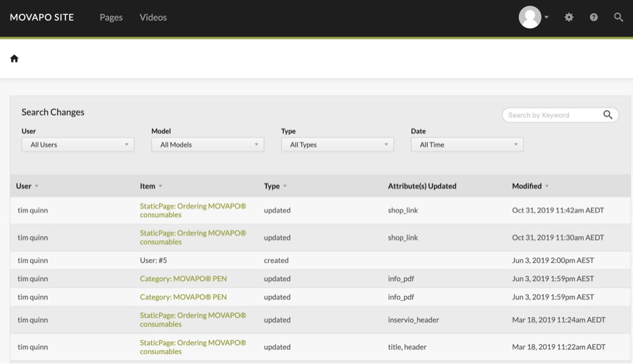Focus the Search by Keyword field
The height and width of the screenshot is (364, 633).
click(x=552, y=115)
